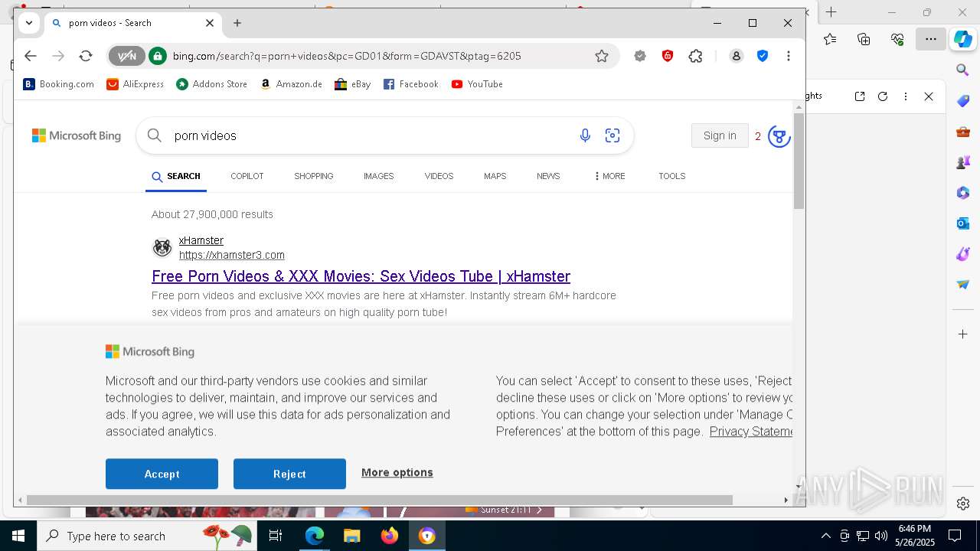Image resolution: width=980 pixels, height=551 pixels.
Task: Open the browser three-dot menu
Action: pos(789,56)
